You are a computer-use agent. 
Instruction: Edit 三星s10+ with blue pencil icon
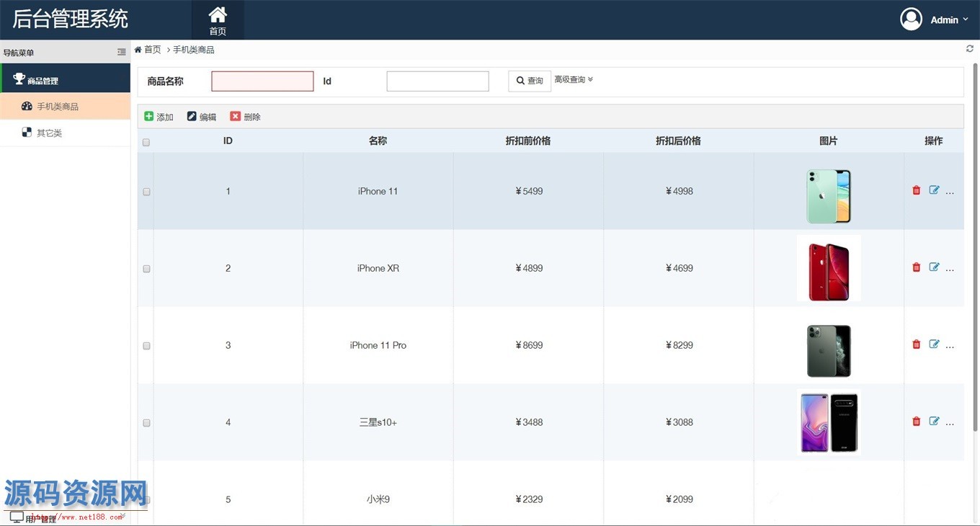click(x=934, y=422)
